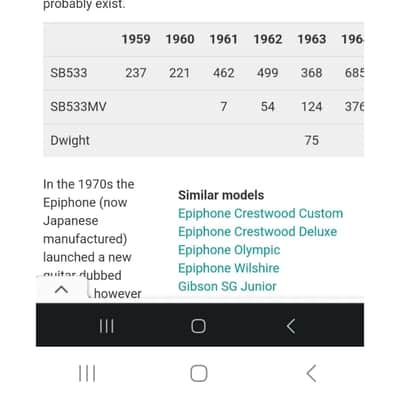The image size is (400, 400).
Task: Select the SB533 row label
Action: (69, 73)
